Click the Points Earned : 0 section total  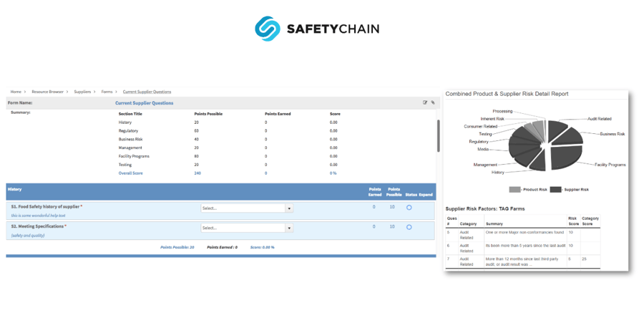[x=223, y=247]
